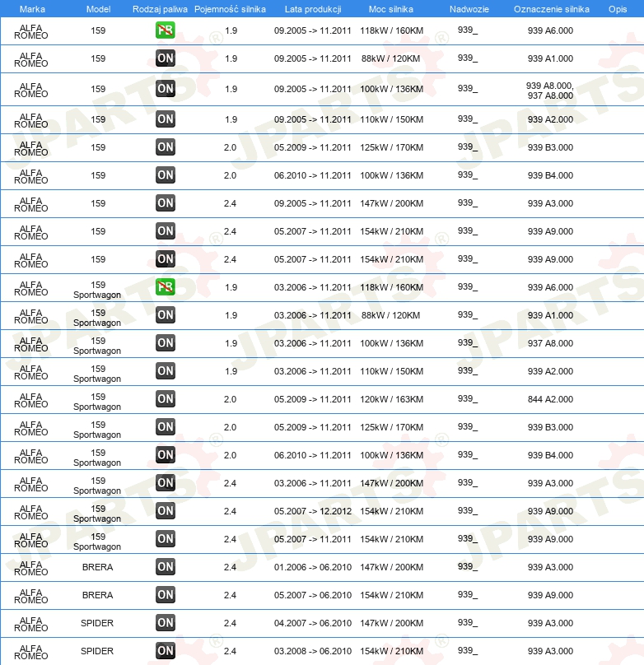644x665 pixels.
Task: Click the Opis column header
Action: coord(617,9)
